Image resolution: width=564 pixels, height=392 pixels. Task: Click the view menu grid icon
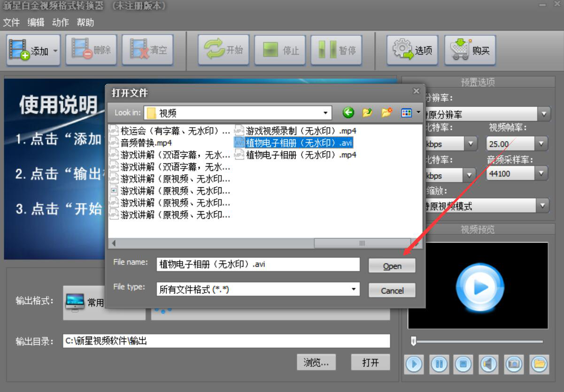pyautogui.click(x=406, y=113)
